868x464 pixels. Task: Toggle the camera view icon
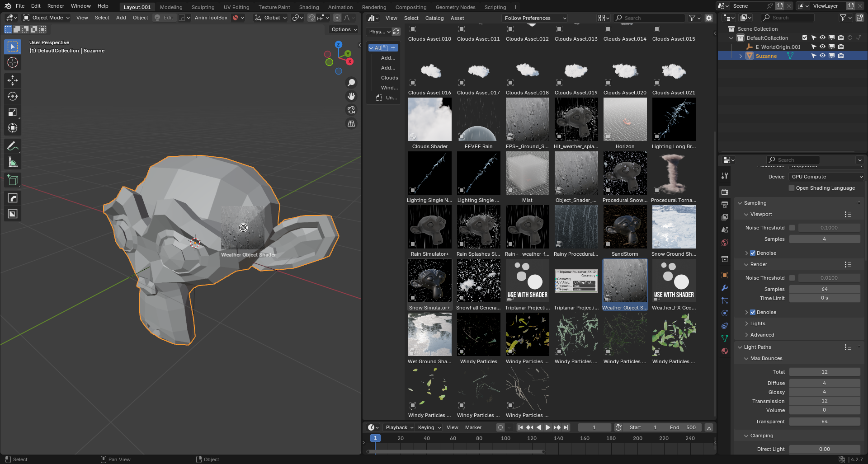pyautogui.click(x=351, y=110)
